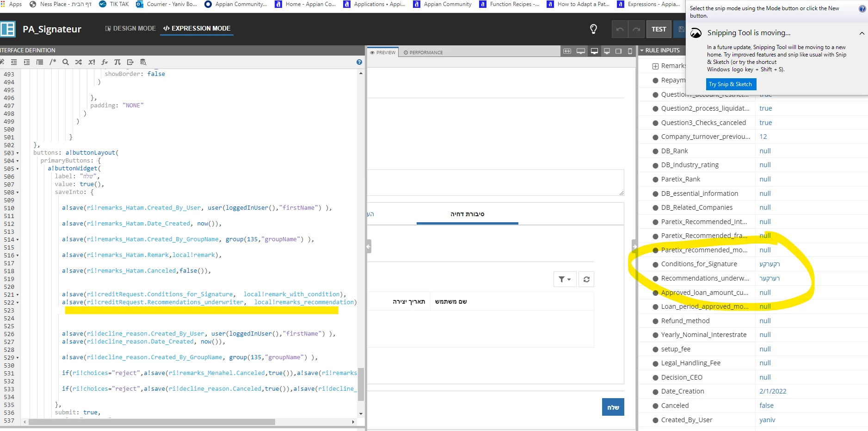Open the TIK TAK bookmark
This screenshot has height=431, width=868.
(x=114, y=4)
